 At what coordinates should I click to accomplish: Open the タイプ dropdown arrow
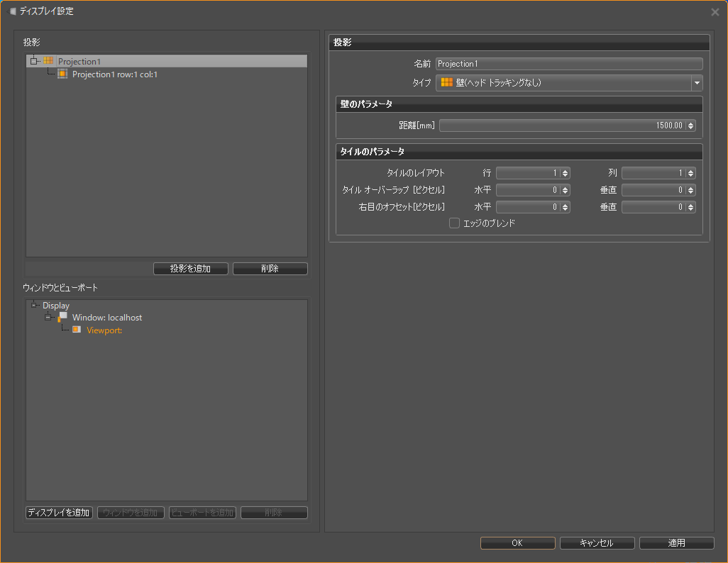click(x=697, y=83)
